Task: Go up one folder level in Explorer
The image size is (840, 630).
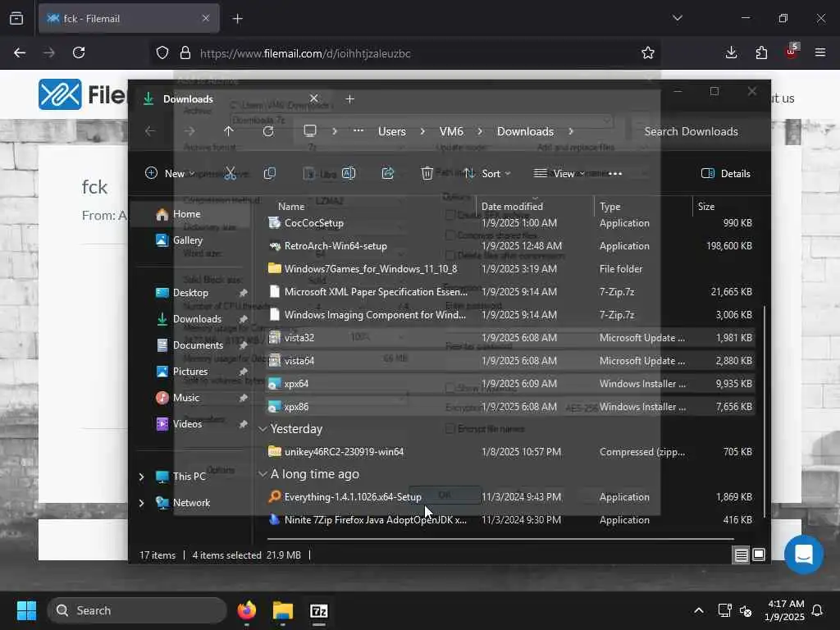Action: pos(229,131)
